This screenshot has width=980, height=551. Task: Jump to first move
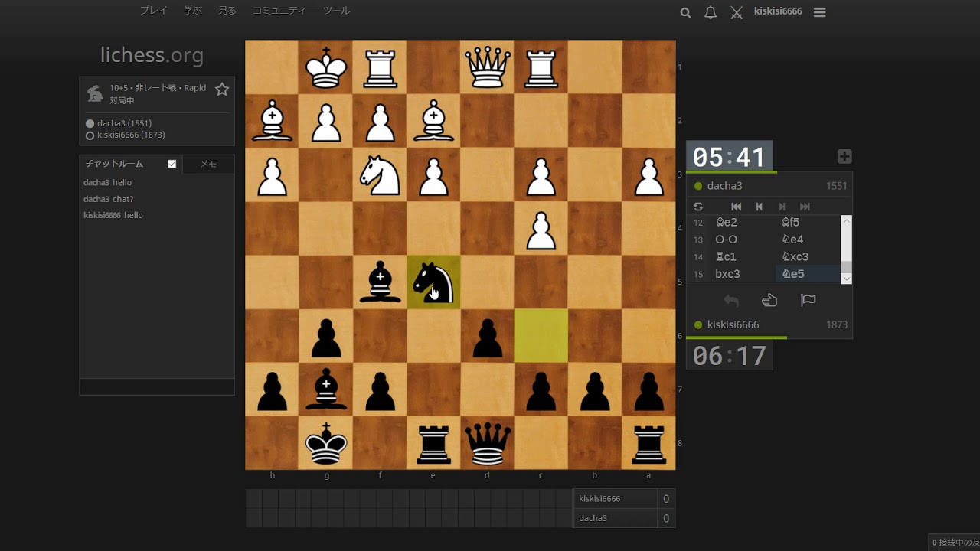tap(737, 207)
